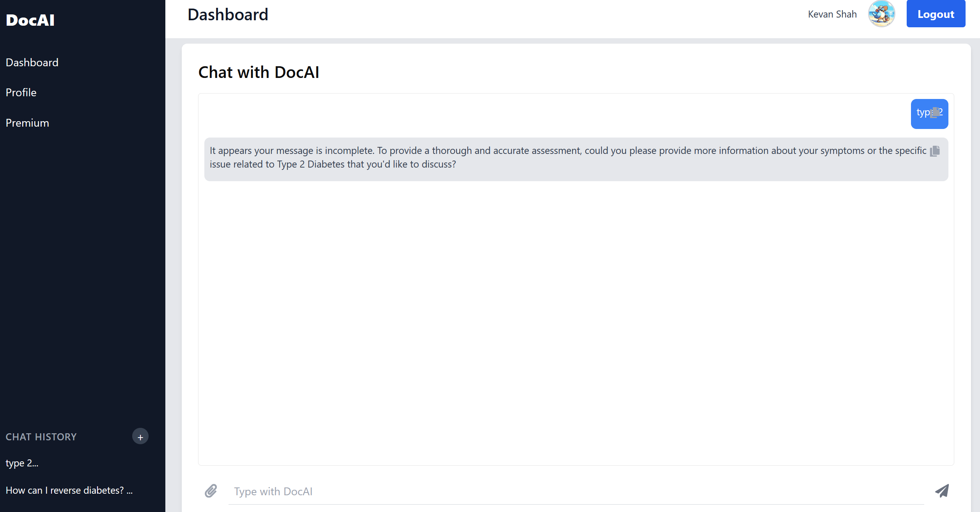Click the DocAI logo
This screenshot has height=512, width=980.
(x=30, y=20)
